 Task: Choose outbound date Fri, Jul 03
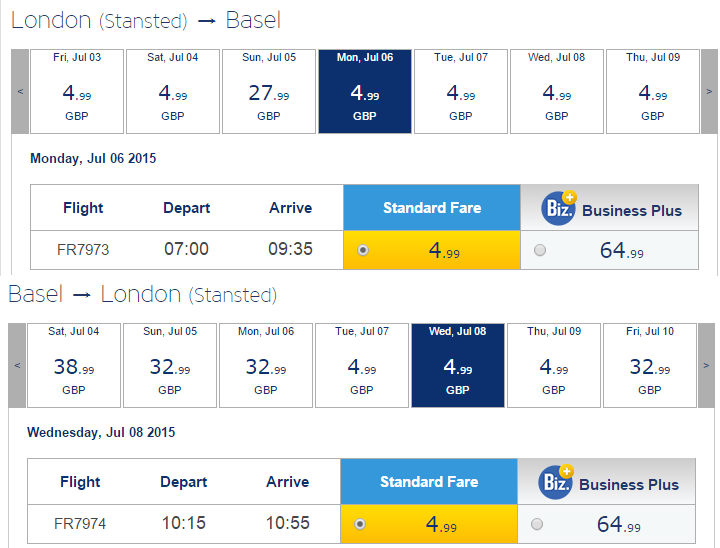click(77, 91)
